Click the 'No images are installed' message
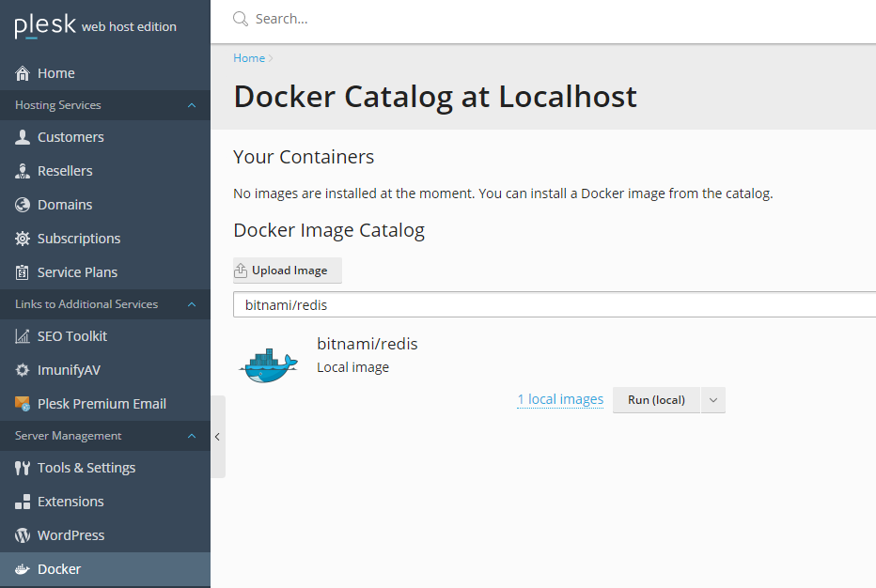Viewport: 876px width, 588px height. click(x=503, y=193)
